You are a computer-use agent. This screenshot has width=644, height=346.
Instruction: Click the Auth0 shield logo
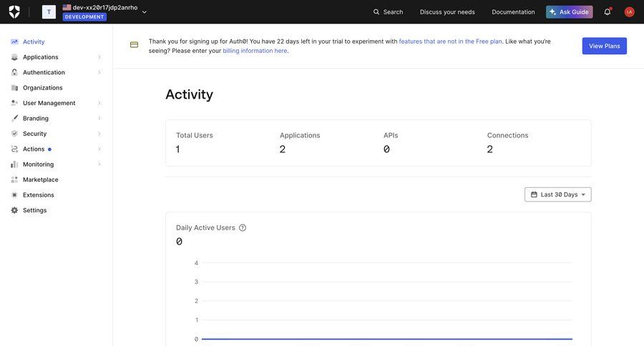(14, 12)
